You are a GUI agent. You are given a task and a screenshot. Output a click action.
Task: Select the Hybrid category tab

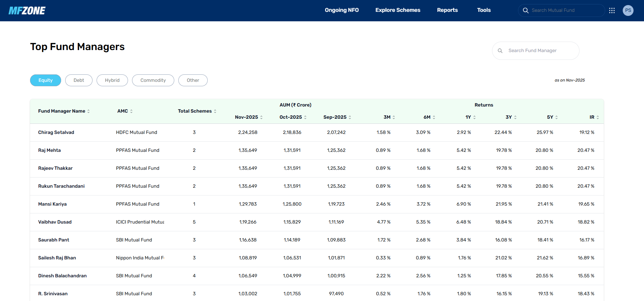(x=112, y=80)
